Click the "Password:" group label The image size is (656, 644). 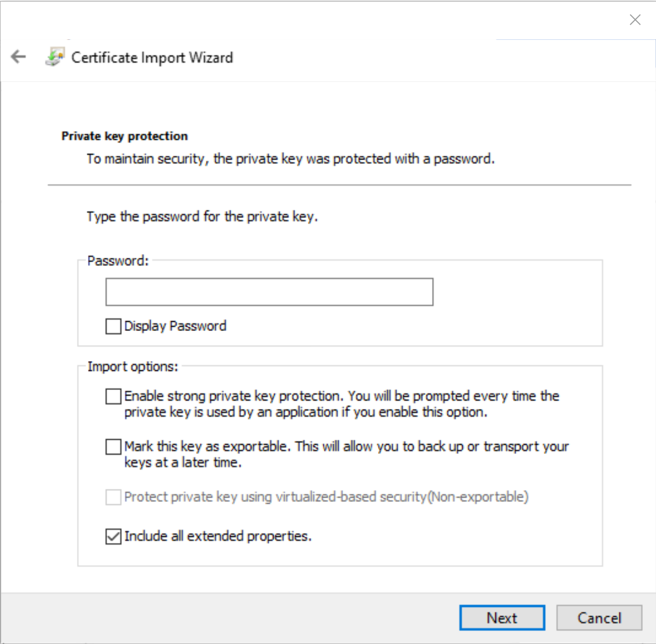point(118,261)
